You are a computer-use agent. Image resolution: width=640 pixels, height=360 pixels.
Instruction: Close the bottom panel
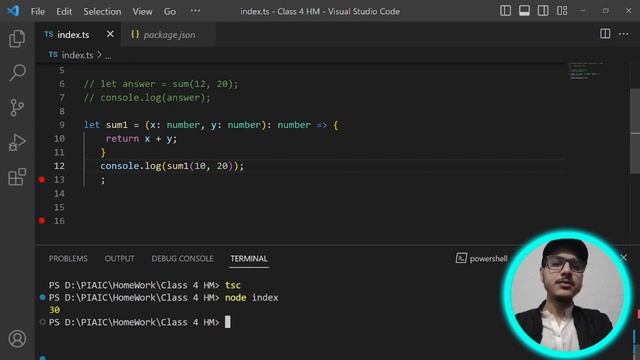point(623,258)
